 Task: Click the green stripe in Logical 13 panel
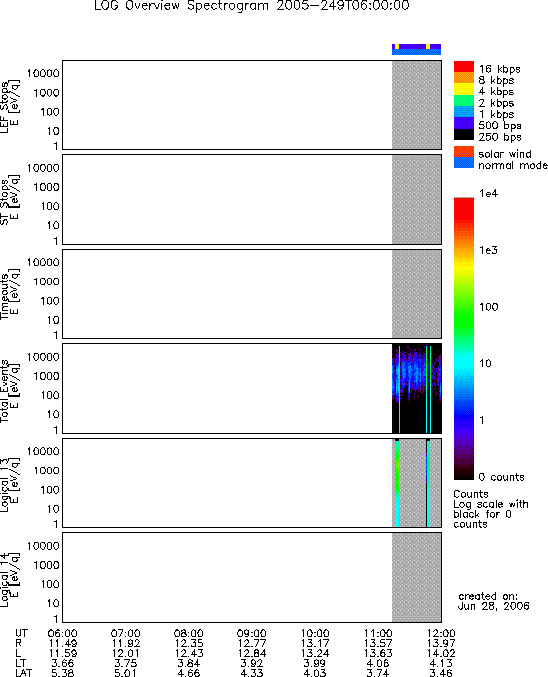pyautogui.click(x=397, y=484)
